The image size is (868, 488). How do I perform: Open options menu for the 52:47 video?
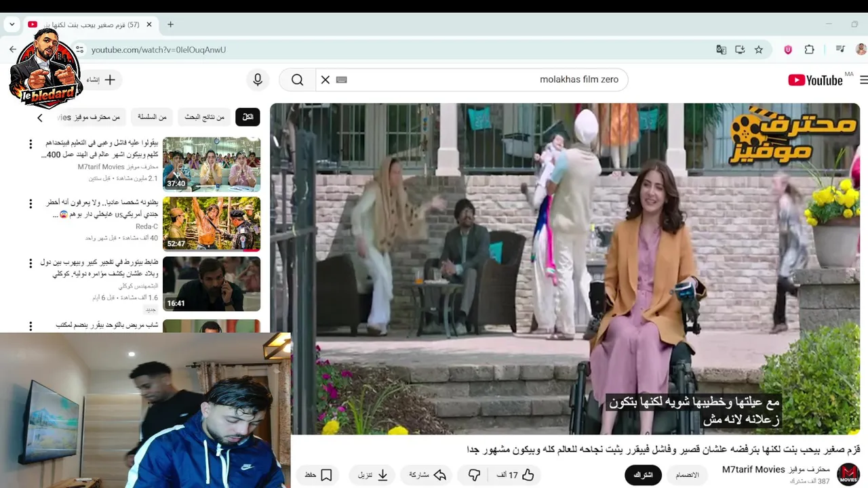31,204
